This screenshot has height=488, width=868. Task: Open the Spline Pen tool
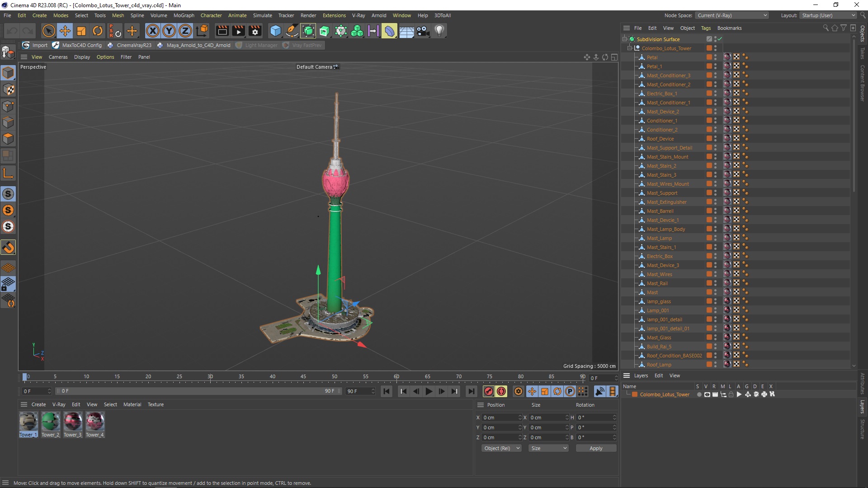pos(292,31)
